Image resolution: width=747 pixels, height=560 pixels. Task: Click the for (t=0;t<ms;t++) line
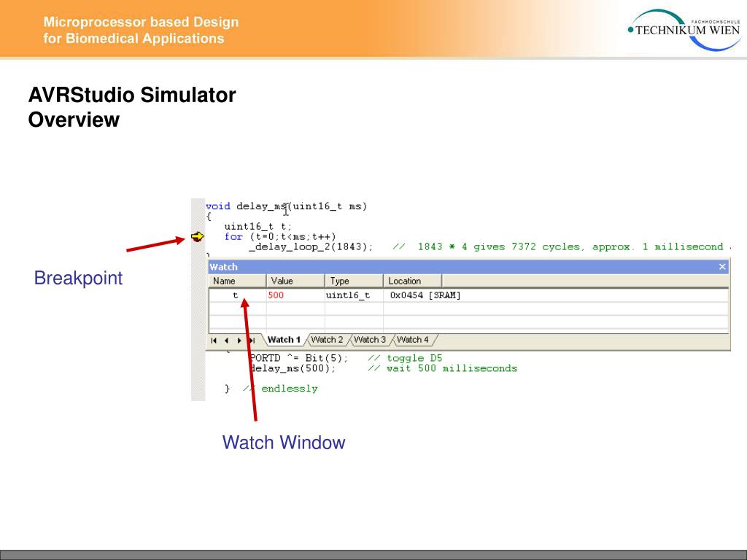tap(280, 237)
